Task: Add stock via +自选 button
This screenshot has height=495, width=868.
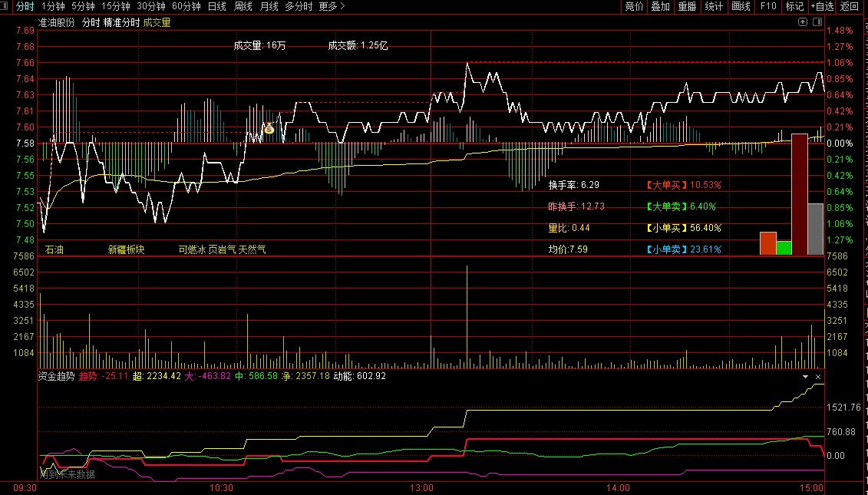Action: 822,7
